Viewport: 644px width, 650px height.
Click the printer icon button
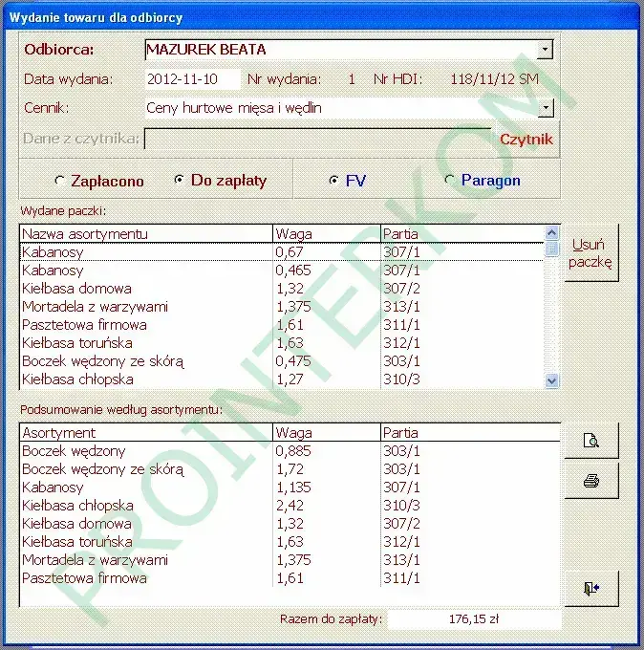click(x=591, y=481)
